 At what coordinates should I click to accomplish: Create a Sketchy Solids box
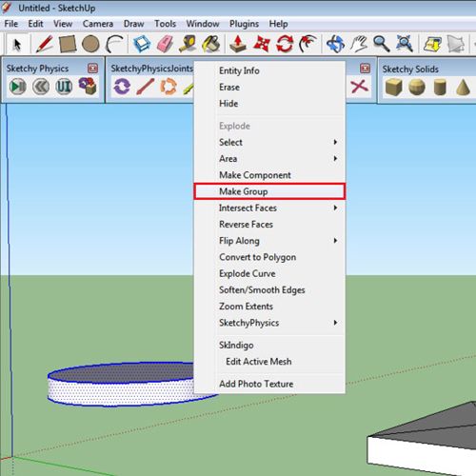click(394, 87)
